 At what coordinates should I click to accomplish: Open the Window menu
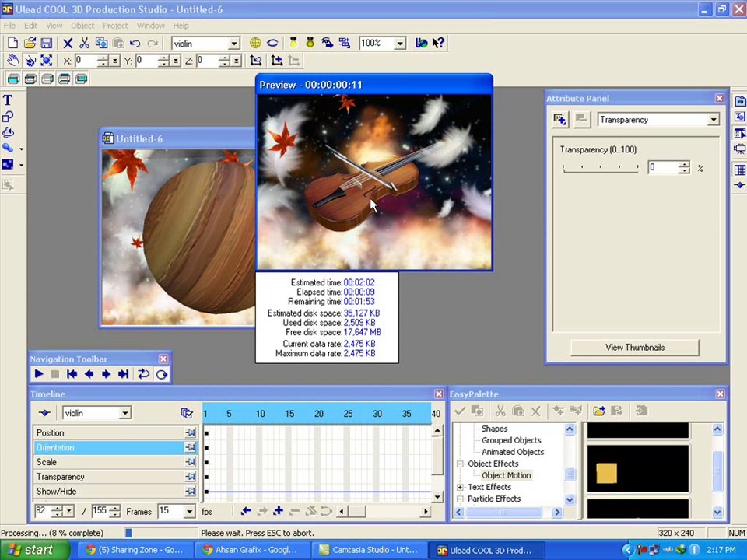[x=150, y=26]
